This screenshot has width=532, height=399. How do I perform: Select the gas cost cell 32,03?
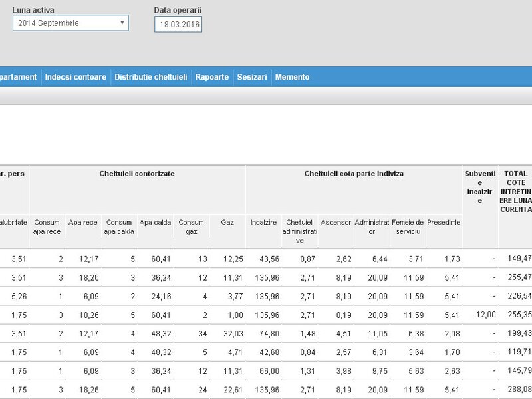pos(233,334)
